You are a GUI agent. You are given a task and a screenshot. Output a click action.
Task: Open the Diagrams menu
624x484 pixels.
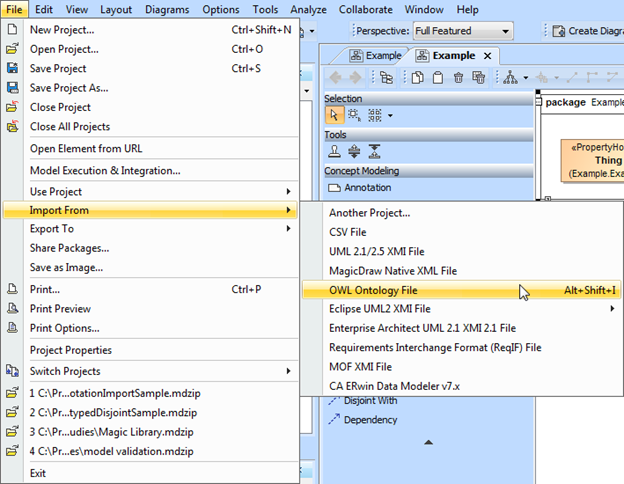click(166, 9)
